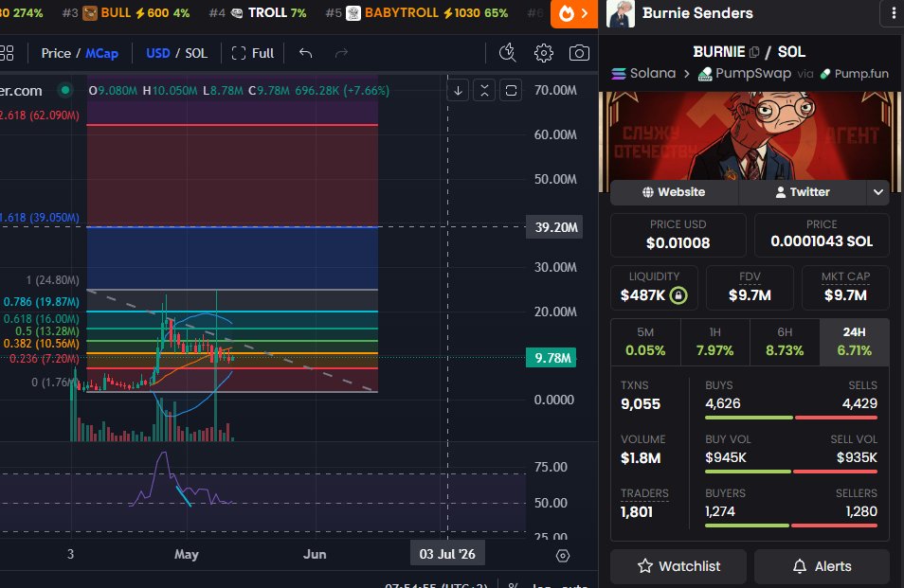Select the 6H stats tab
904x588 pixels.
pyautogui.click(x=785, y=342)
